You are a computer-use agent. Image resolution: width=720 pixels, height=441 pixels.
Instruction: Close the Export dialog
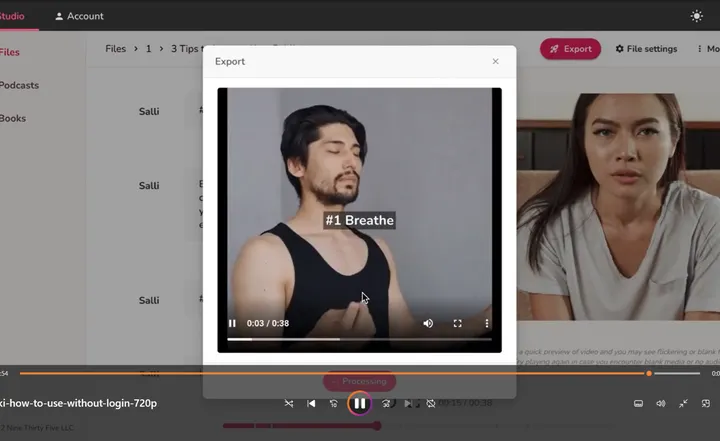pyautogui.click(x=495, y=61)
